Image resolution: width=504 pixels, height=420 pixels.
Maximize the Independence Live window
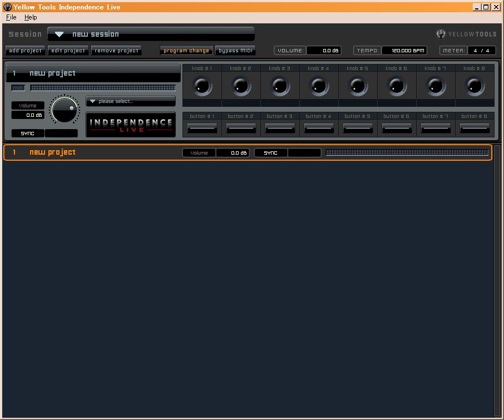click(x=486, y=7)
